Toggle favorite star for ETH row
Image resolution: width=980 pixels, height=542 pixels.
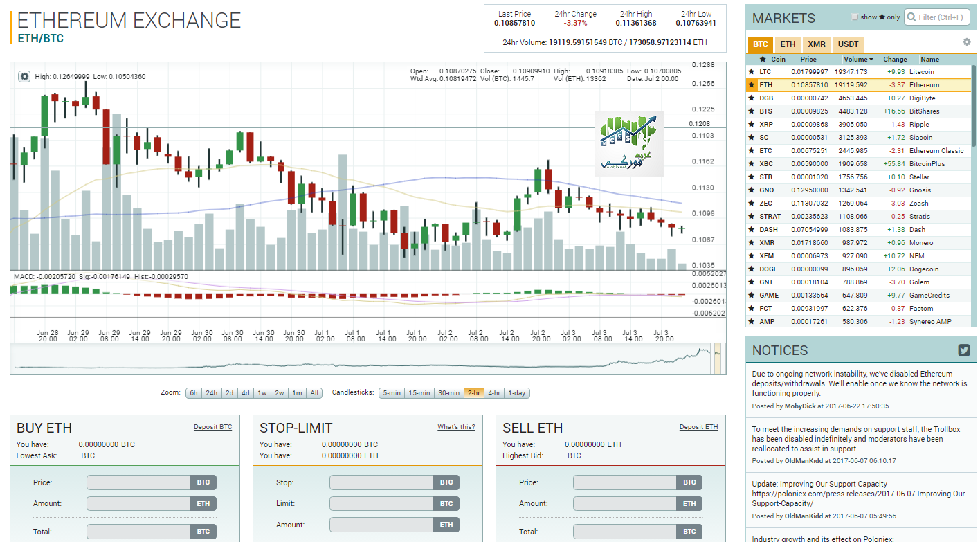pyautogui.click(x=751, y=84)
